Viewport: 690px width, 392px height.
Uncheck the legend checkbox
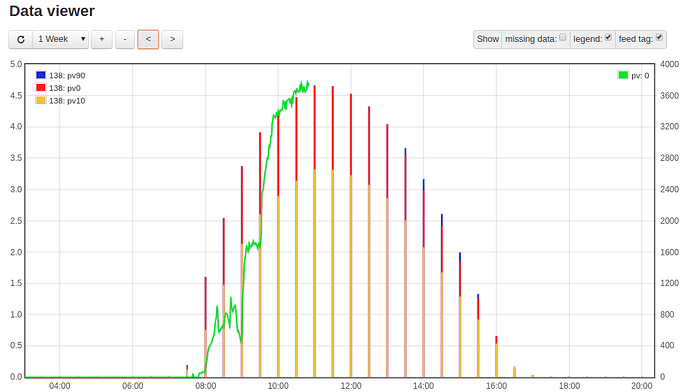(x=608, y=37)
